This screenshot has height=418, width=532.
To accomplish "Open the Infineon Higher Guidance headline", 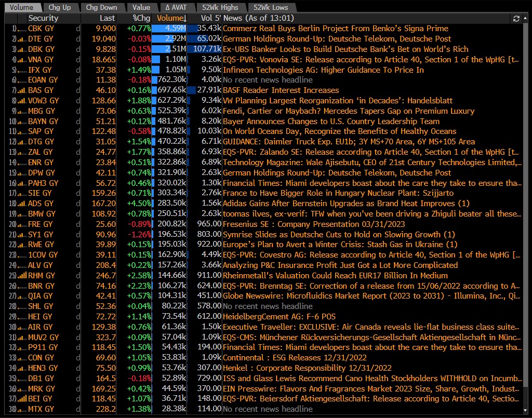I will click(323, 70).
